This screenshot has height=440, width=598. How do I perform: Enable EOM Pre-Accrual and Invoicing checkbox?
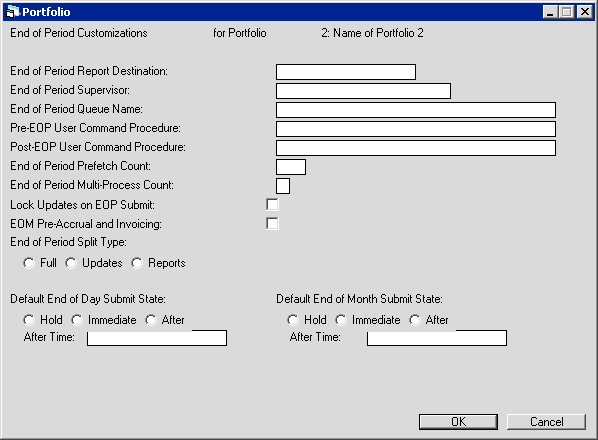click(x=272, y=223)
